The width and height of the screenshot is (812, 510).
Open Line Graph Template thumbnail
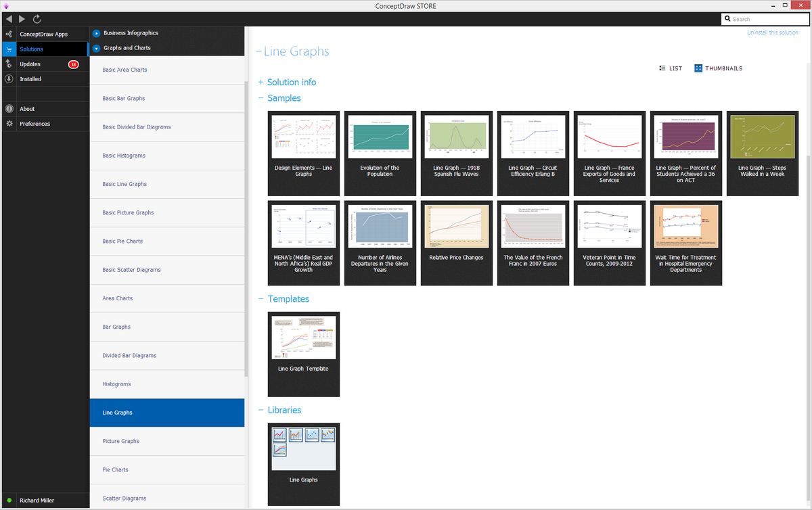pyautogui.click(x=304, y=354)
